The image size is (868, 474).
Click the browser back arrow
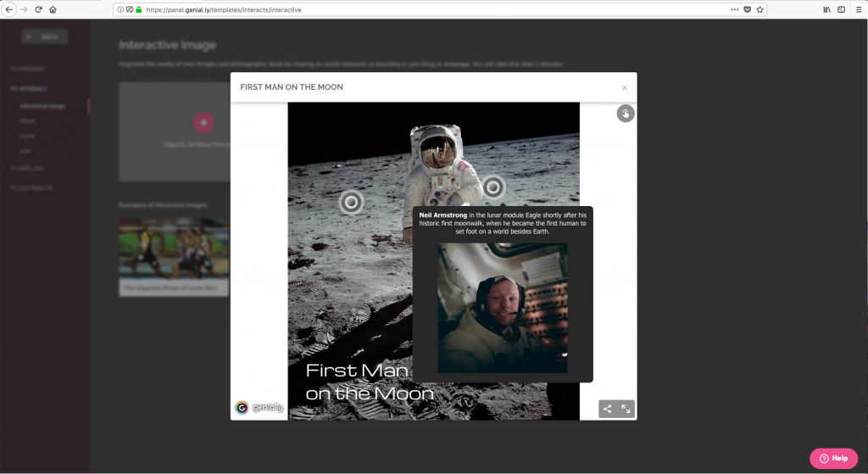[x=9, y=9]
